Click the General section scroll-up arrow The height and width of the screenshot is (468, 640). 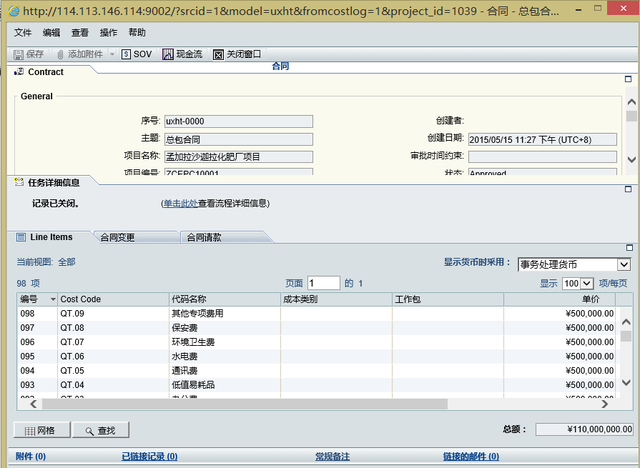631,102
